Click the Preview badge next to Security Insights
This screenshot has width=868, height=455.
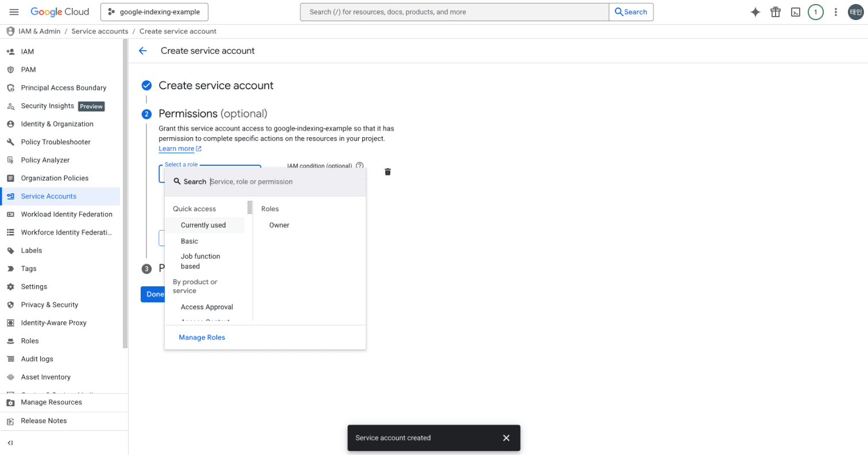point(91,106)
